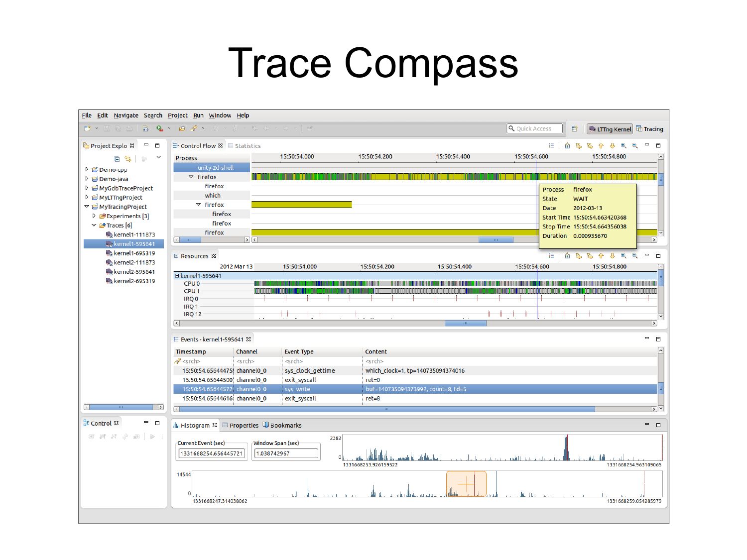Viewport: 747px width, 560px height.
Task: Click the Window Span (sec) field
Action: click(286, 453)
